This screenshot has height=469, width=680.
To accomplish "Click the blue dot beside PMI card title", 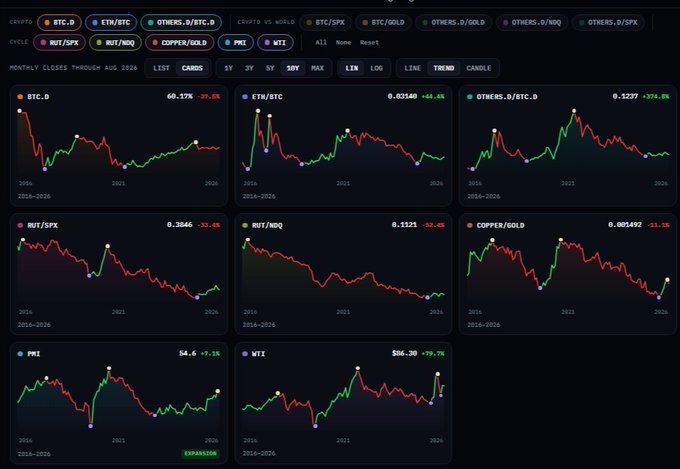I will [x=20, y=354].
